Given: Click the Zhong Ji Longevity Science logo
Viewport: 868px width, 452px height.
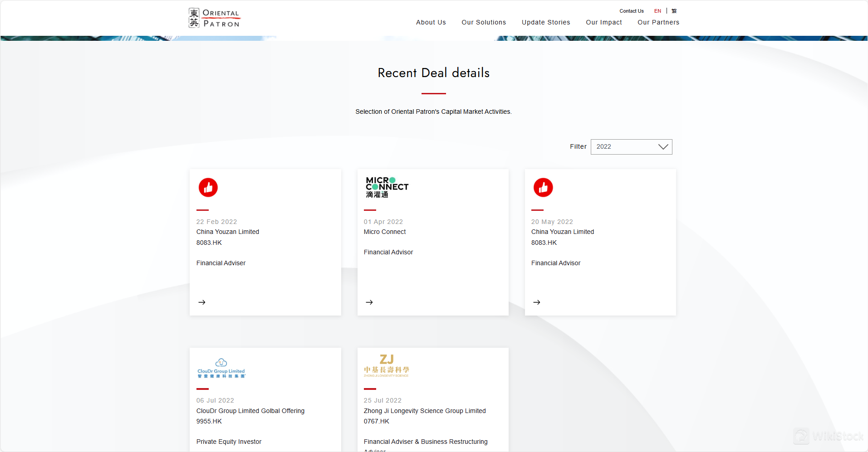Looking at the screenshot, I should [x=387, y=366].
